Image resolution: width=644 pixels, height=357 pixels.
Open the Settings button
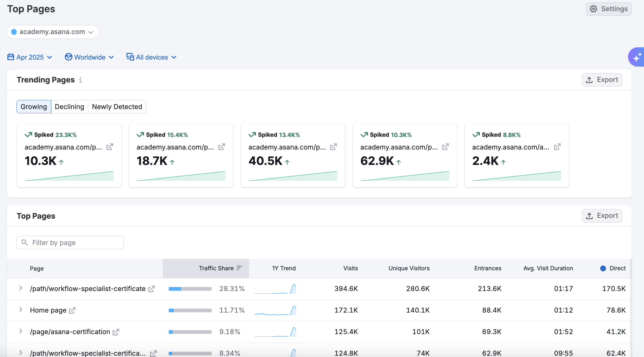pyautogui.click(x=609, y=9)
